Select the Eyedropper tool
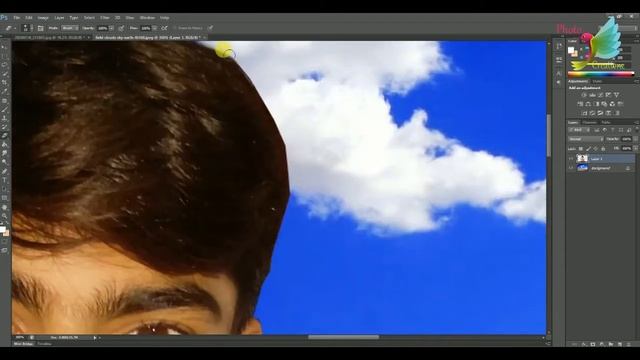 pyautogui.click(x=4, y=91)
